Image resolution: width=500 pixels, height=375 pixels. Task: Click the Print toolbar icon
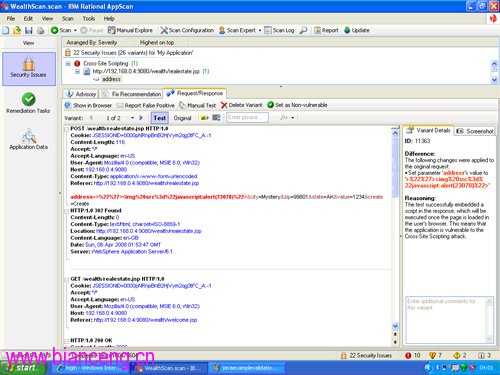click(x=40, y=30)
